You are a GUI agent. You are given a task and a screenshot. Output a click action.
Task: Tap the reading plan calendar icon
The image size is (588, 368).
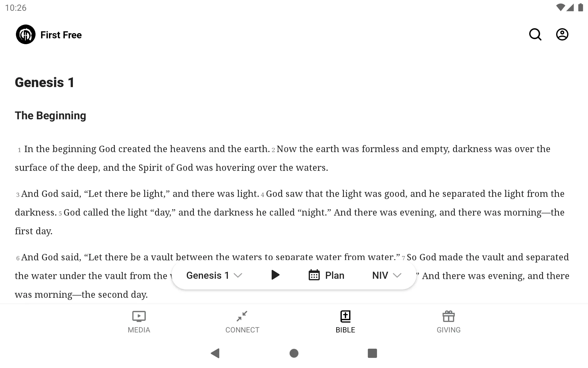[314, 275]
